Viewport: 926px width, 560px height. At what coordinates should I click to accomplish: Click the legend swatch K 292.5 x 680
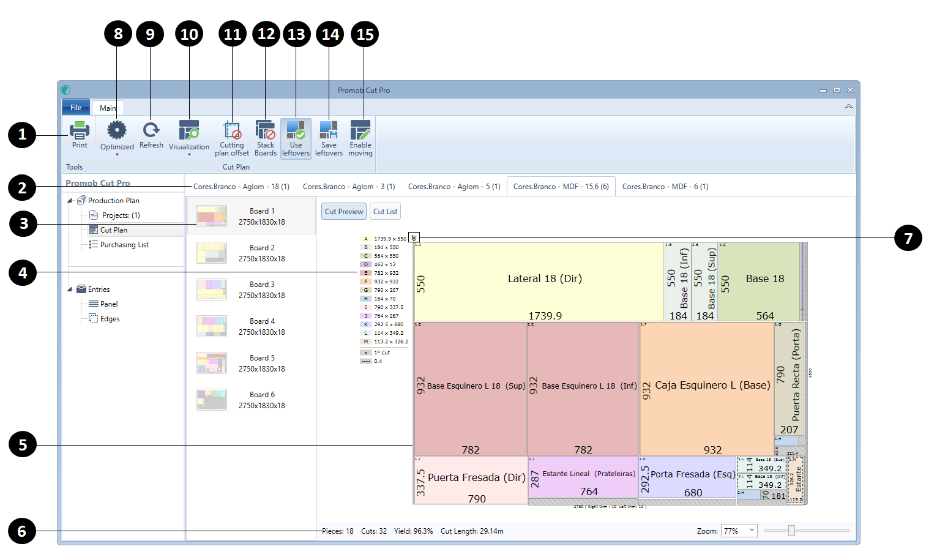(x=366, y=324)
